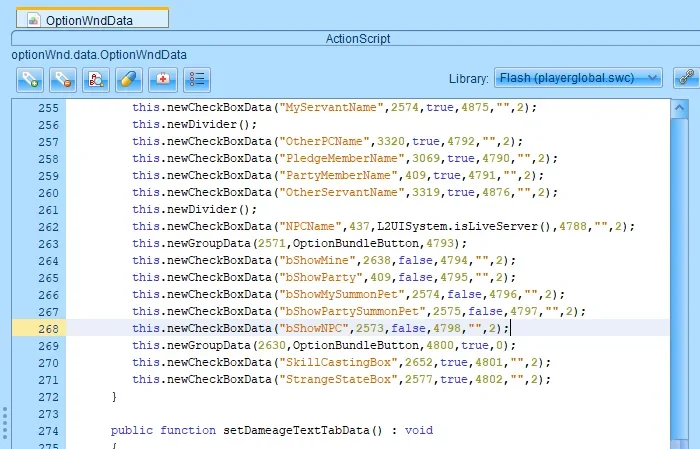Viewport: 700px width, 449px height.
Task: Click OptionBundleButton on line 269
Action: click(x=356, y=345)
